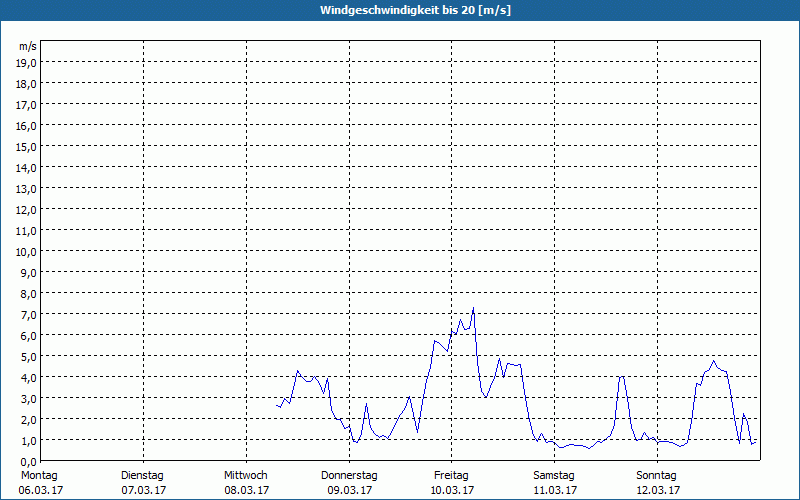Select the 5,0 y-axis label
800x500 pixels.
(x=29, y=357)
